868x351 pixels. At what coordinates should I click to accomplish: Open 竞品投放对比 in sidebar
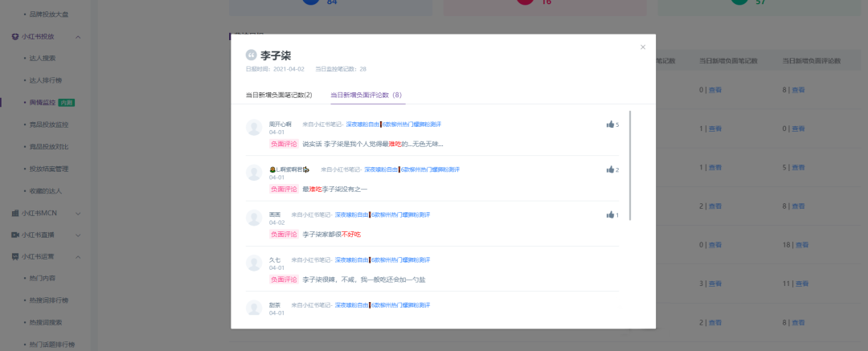point(49,147)
